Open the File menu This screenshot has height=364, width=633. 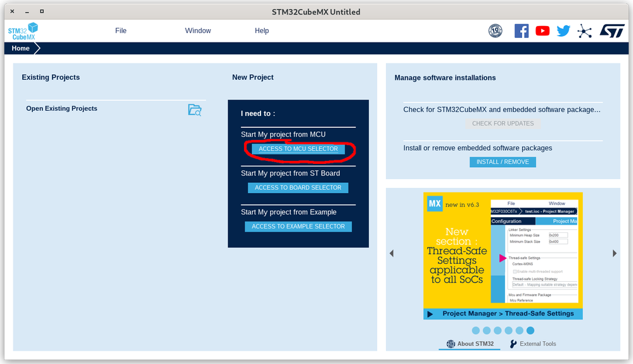point(120,30)
